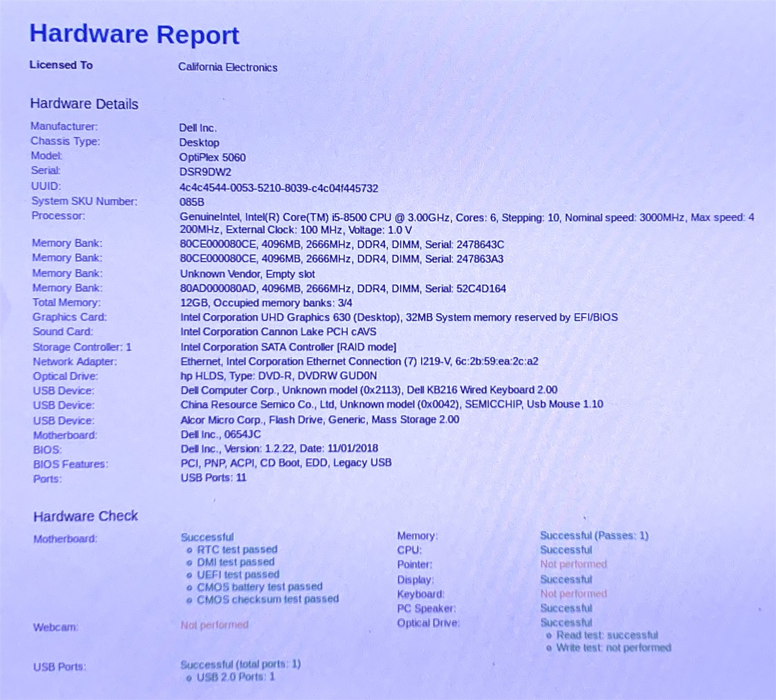The width and height of the screenshot is (776, 700).
Task: Click serial value 'DSR9DW2'
Action: [x=205, y=172]
